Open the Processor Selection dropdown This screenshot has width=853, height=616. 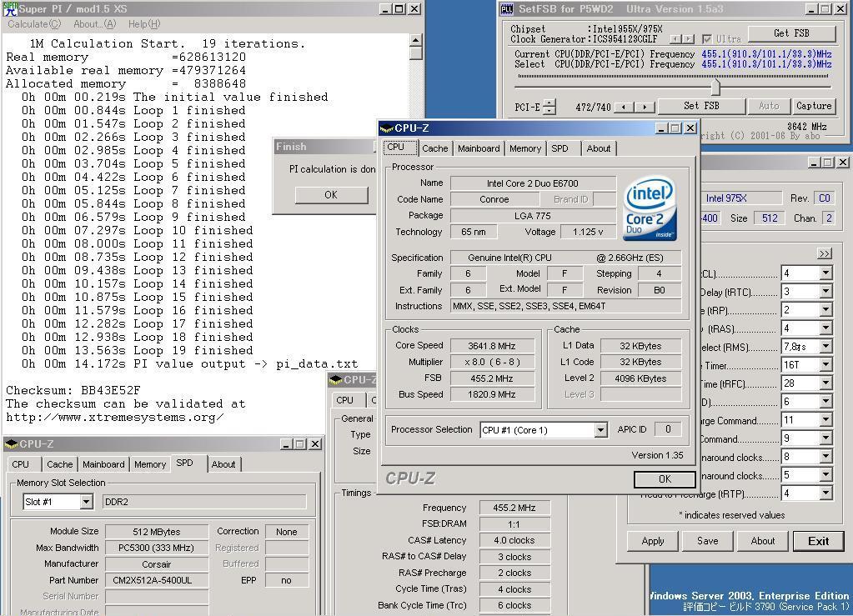[x=600, y=431]
